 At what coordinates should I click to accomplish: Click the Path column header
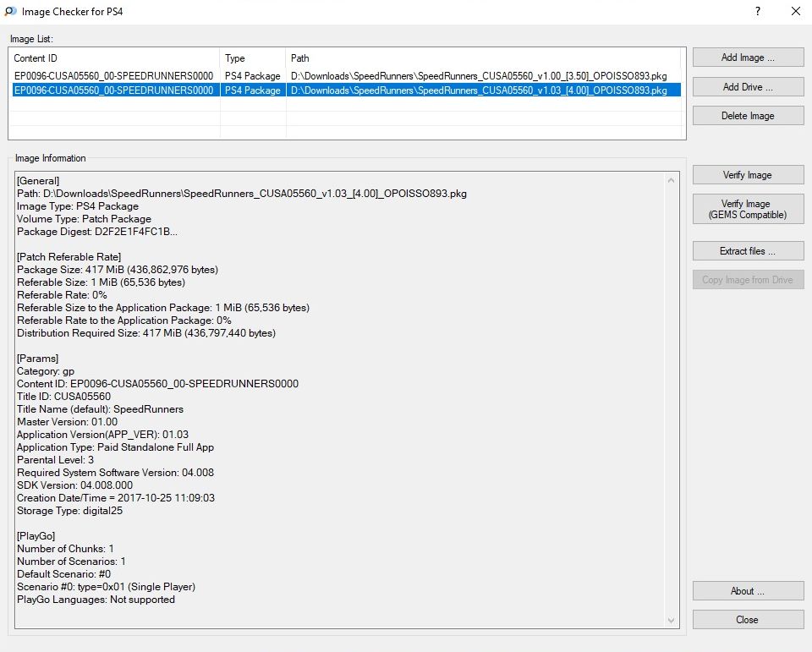(x=484, y=58)
